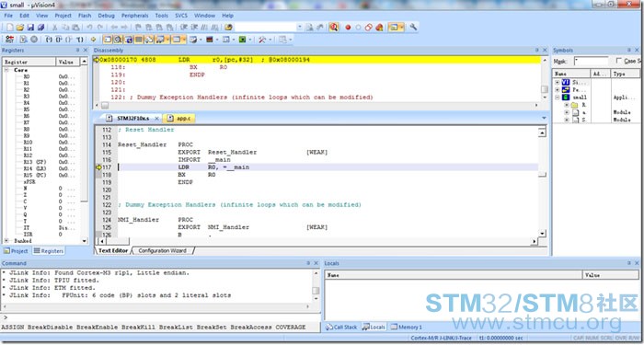The width and height of the screenshot is (644, 345).
Task: Switch to the Configuration Wizard tab
Action: tap(162, 250)
